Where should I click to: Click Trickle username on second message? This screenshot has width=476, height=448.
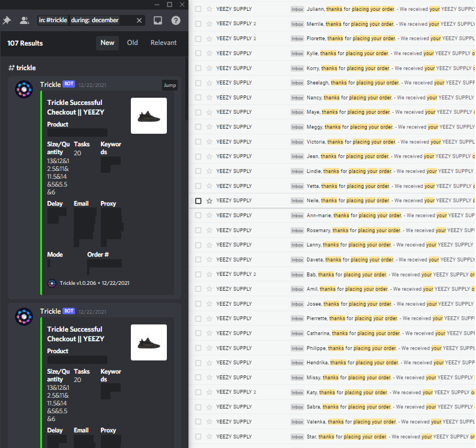[x=50, y=311]
